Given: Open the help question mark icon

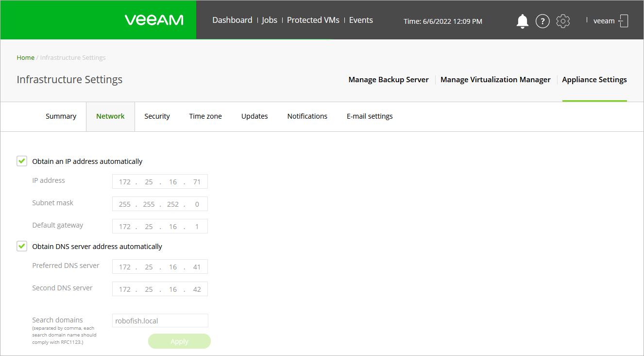Looking at the screenshot, I should (x=542, y=21).
